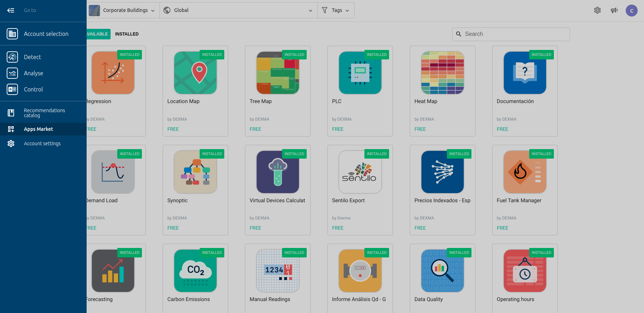Open the Carbon Emissions app icon
Viewport: 644px width, 313px height.
195,271
